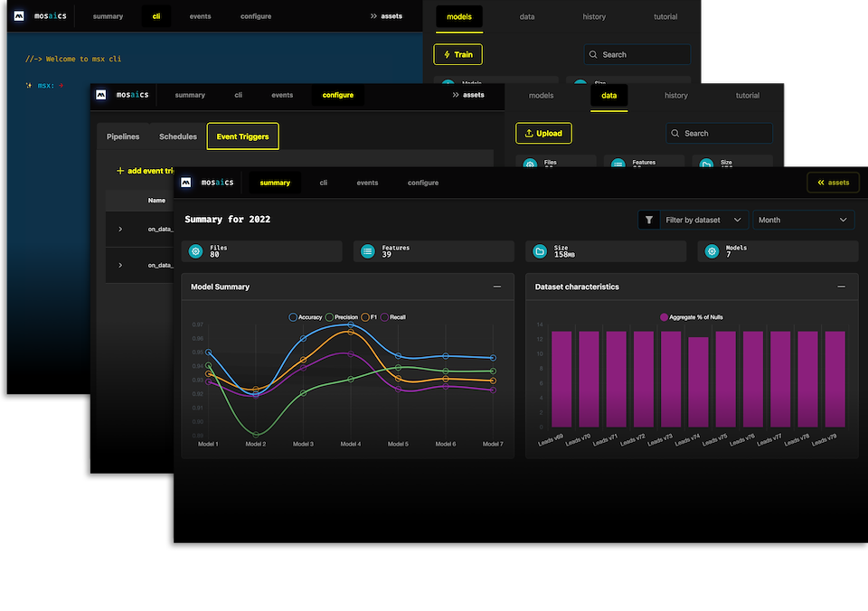
Task: Toggle Aggregate % of Nulls legend swatch
Action: click(664, 317)
